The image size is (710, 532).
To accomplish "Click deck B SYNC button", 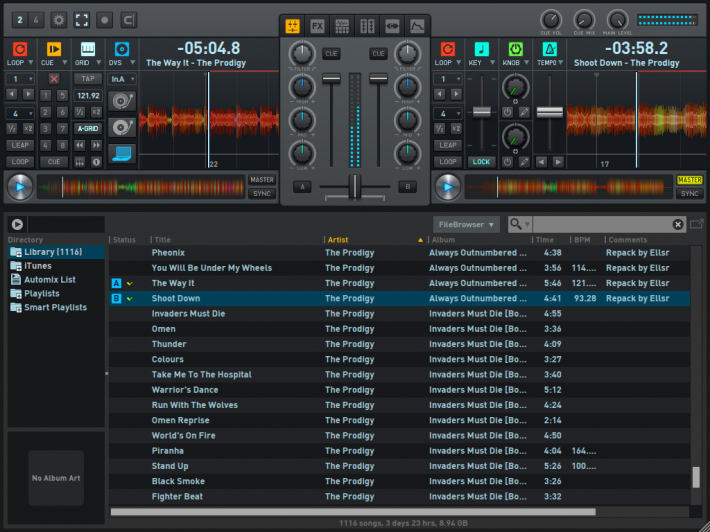I will [x=690, y=194].
